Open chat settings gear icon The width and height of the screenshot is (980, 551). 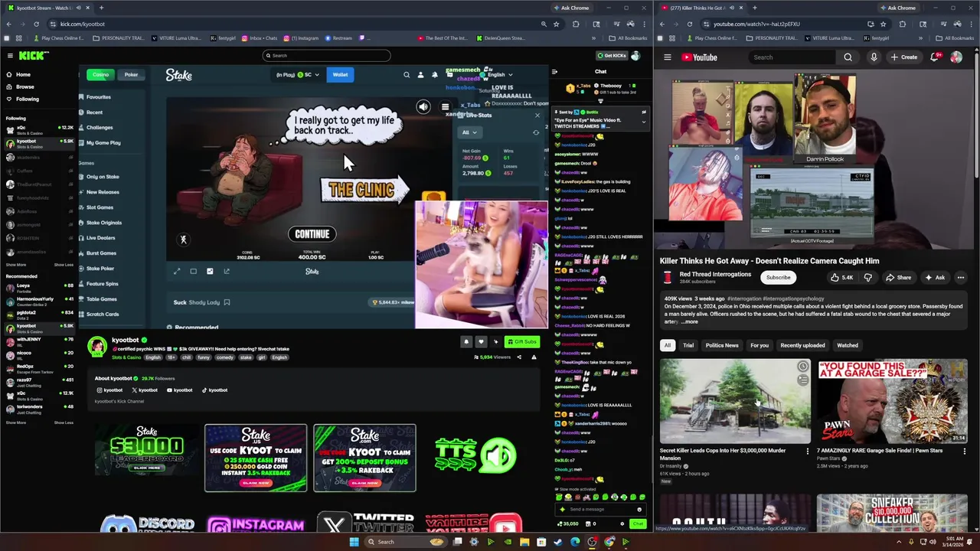[x=622, y=524]
